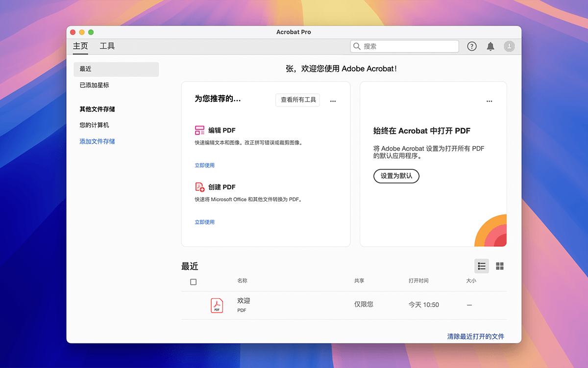Viewport: 588px width, 368px height.
Task: Open the user profile avatar
Action: pyautogui.click(x=510, y=46)
